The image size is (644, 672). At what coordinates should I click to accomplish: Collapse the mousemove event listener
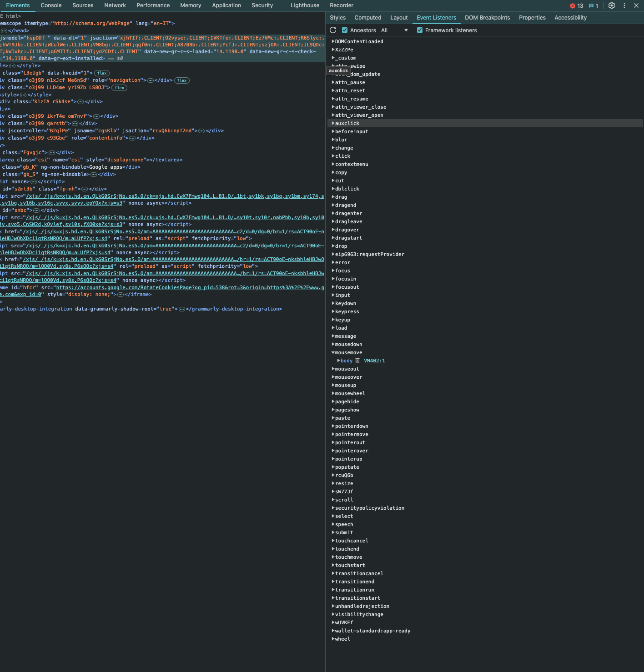coord(333,352)
